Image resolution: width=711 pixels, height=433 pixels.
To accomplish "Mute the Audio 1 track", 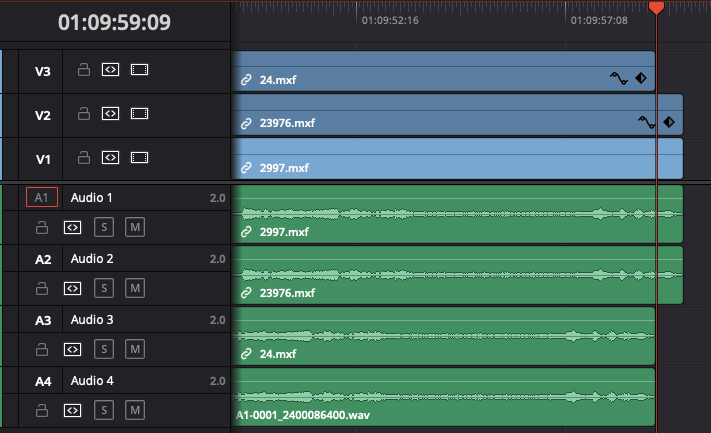I will pyautogui.click(x=135, y=227).
